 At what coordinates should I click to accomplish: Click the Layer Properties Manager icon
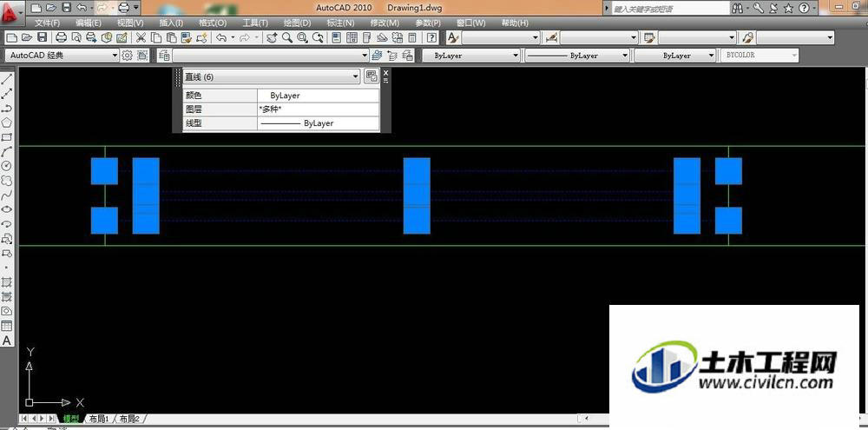point(164,56)
